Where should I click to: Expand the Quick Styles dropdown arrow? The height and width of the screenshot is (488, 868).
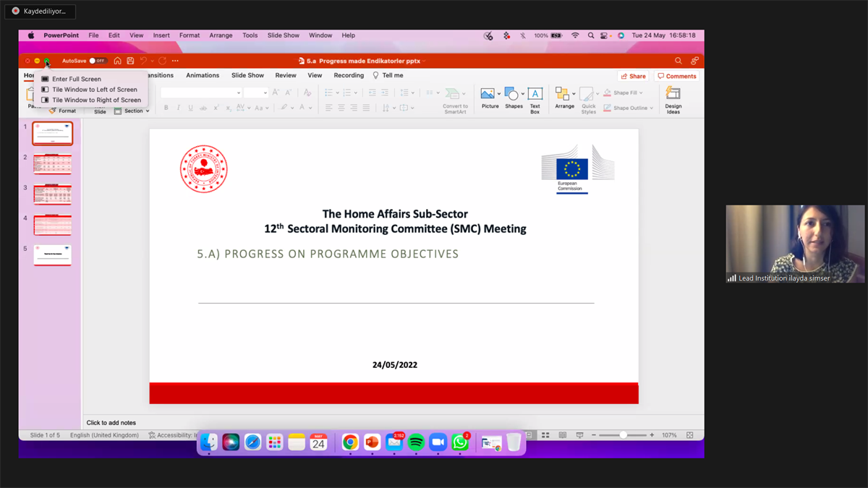597,94
